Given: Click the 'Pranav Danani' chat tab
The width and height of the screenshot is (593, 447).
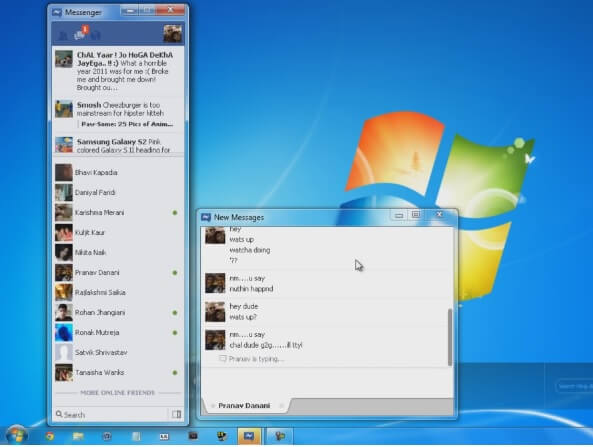Looking at the screenshot, I should (244, 405).
